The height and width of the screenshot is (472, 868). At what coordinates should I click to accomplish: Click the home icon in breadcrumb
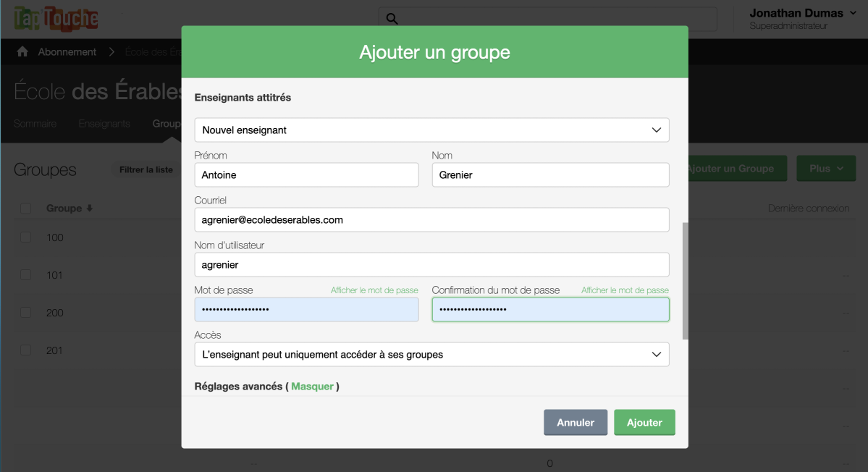click(22, 52)
